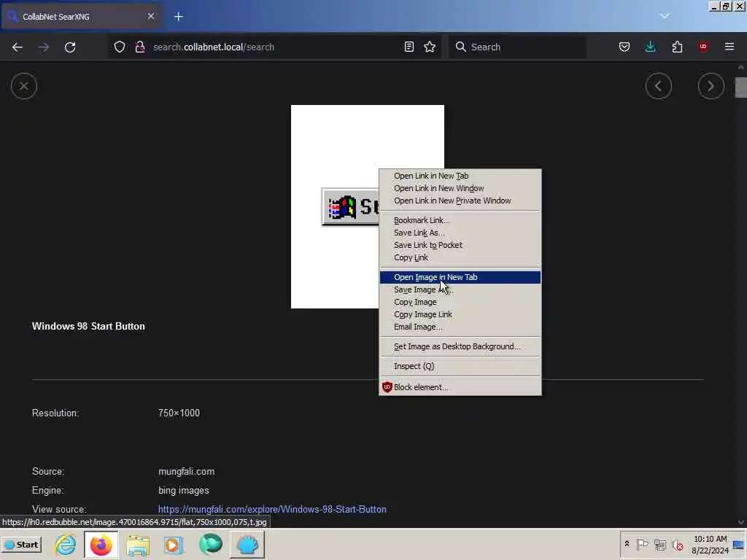Click the Firefox taskbar icon

point(101,544)
